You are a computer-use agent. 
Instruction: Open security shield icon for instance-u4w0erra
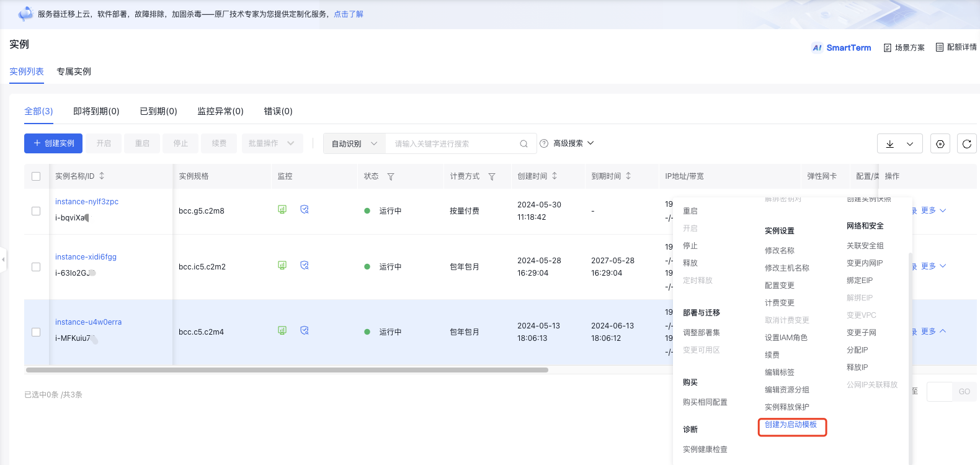(x=305, y=330)
